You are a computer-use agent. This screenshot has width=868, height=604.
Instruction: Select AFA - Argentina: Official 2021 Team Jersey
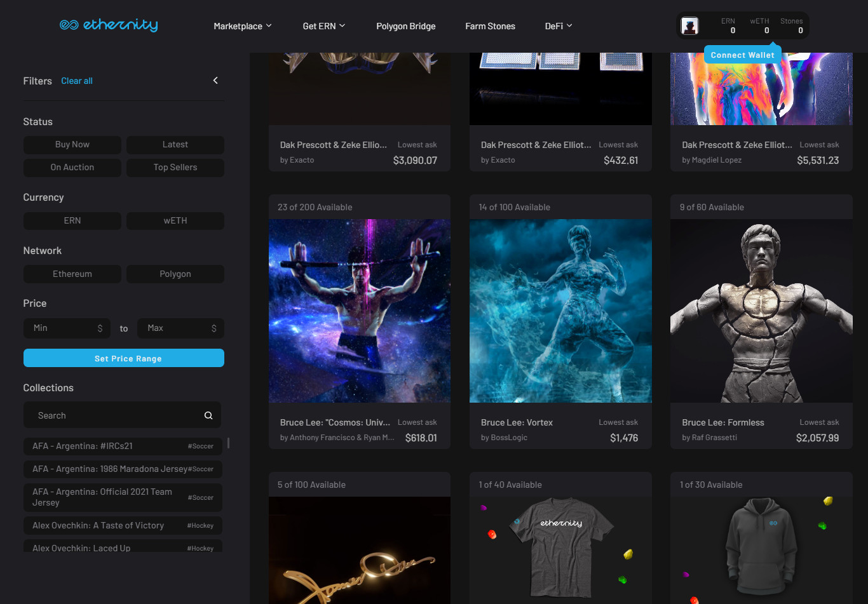123,497
